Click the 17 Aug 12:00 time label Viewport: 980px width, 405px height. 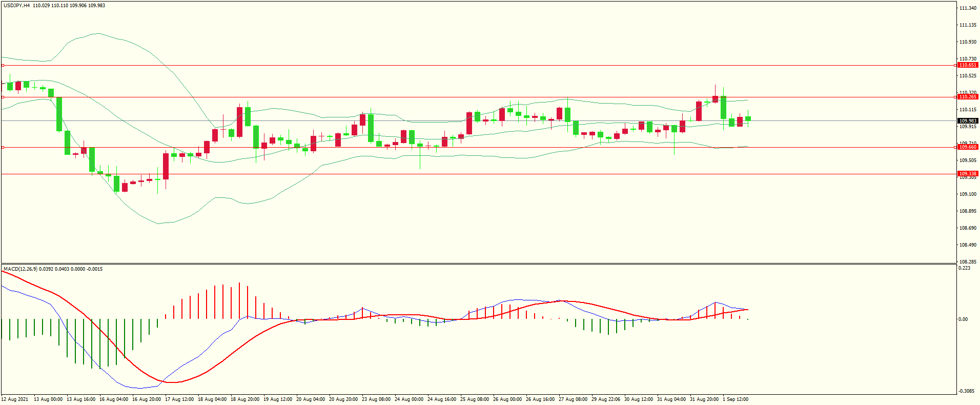pos(179,399)
